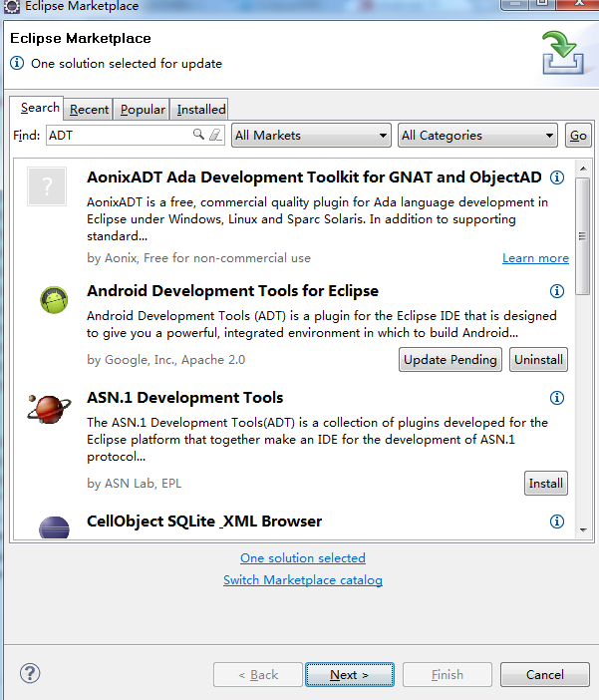This screenshot has height=700, width=599.
Task: Click Update Pending for Android Development Tools
Action: coord(450,360)
